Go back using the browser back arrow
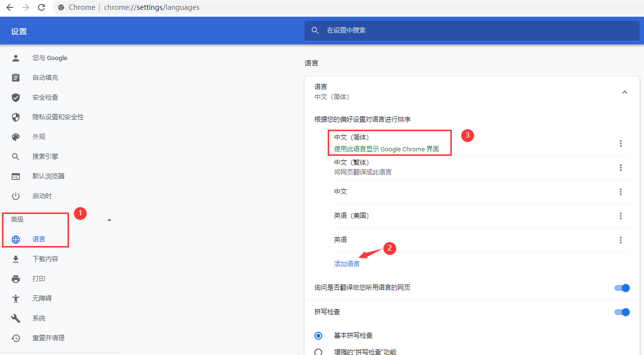 [x=10, y=7]
